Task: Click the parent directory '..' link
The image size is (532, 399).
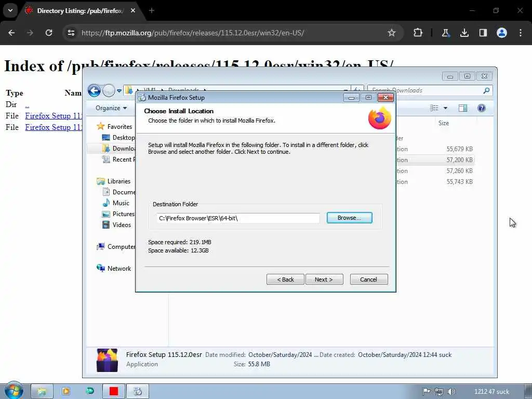Action: pyautogui.click(x=27, y=104)
